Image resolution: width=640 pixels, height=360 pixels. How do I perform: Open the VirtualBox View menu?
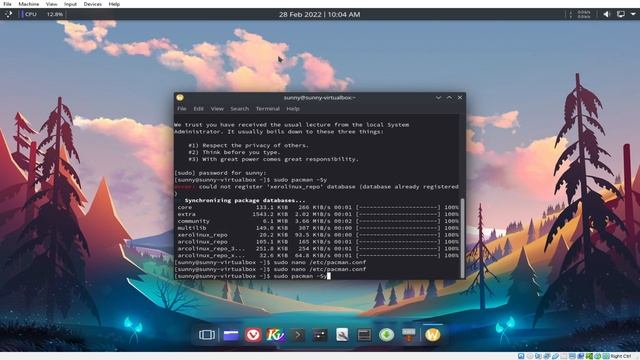(x=51, y=4)
